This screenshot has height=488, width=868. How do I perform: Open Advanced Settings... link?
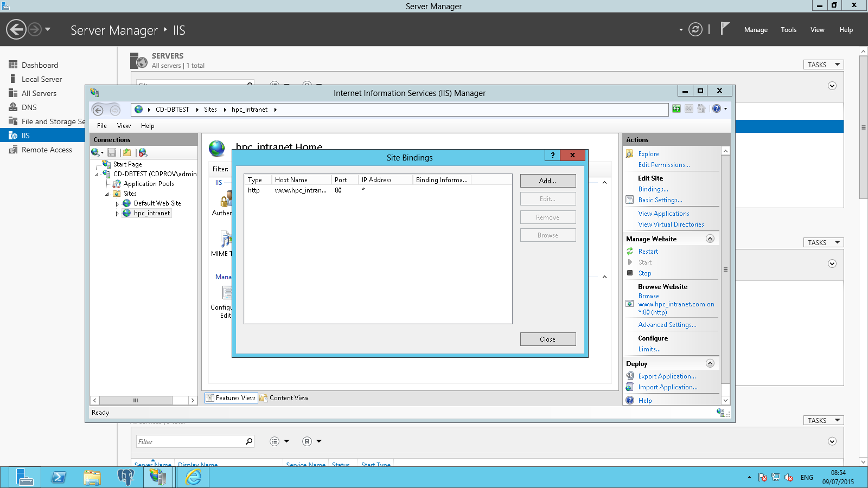(667, 325)
